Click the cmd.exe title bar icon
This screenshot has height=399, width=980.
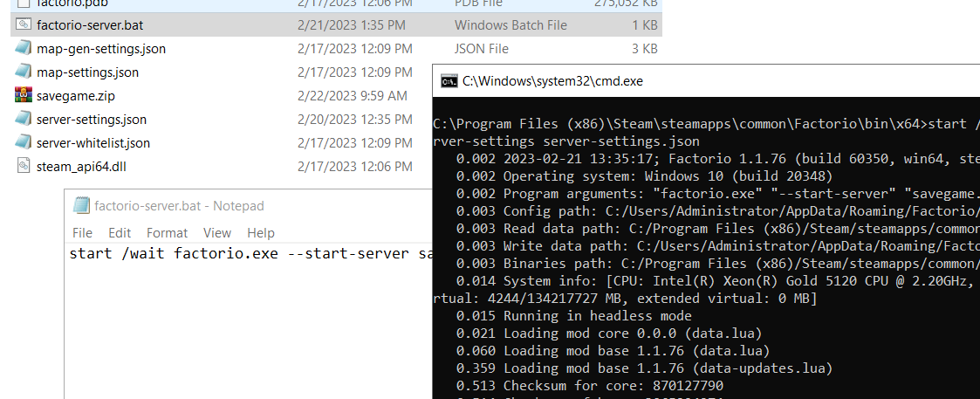[x=449, y=80]
